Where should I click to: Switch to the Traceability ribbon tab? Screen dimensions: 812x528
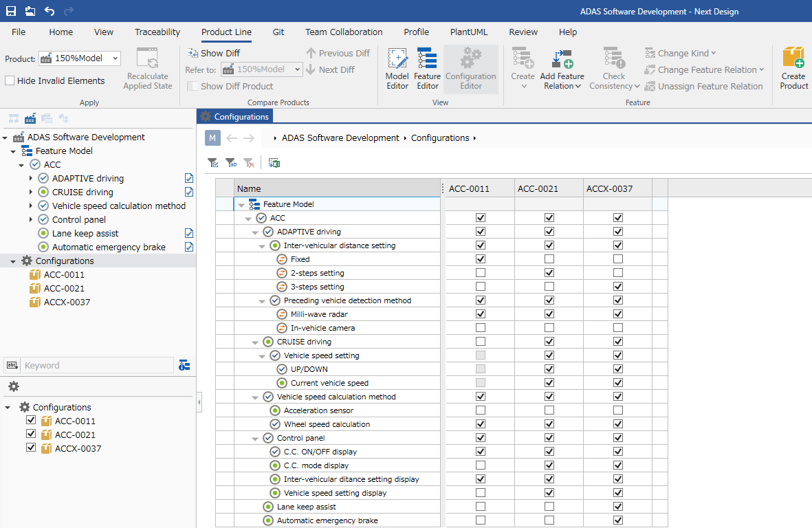pos(157,32)
